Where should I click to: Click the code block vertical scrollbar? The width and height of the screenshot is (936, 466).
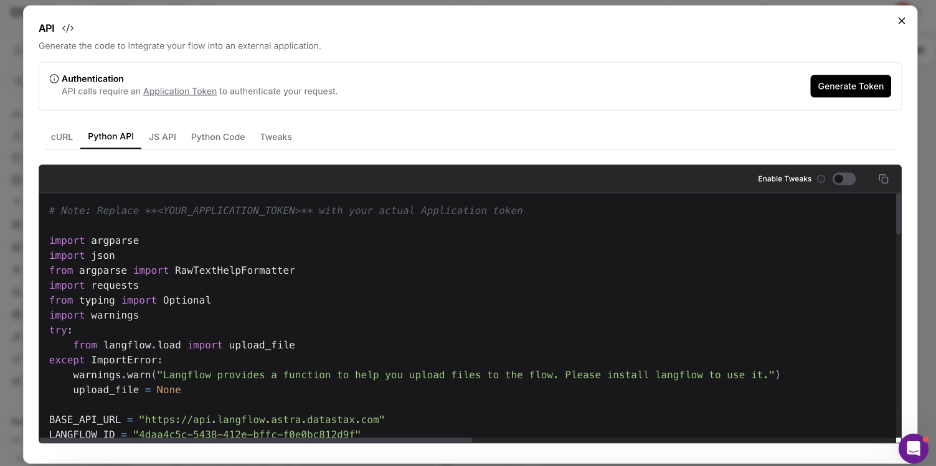[x=898, y=214]
